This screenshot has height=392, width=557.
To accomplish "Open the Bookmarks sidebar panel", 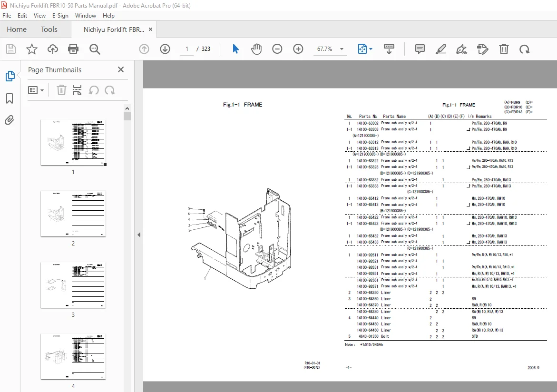I will pos(10,98).
